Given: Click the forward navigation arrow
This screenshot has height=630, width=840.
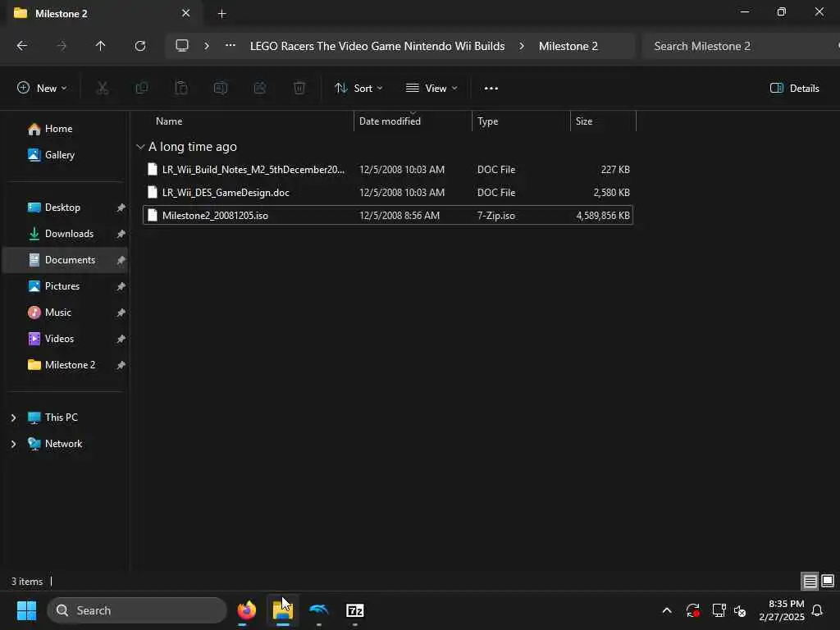Looking at the screenshot, I should [62, 46].
